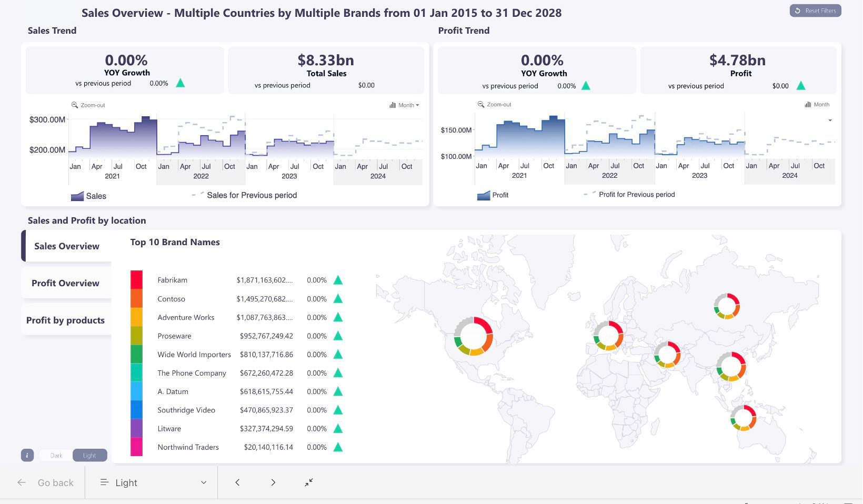Click A. Datum's green growth triangle
Screen dimensions: 863x504
coord(338,391)
